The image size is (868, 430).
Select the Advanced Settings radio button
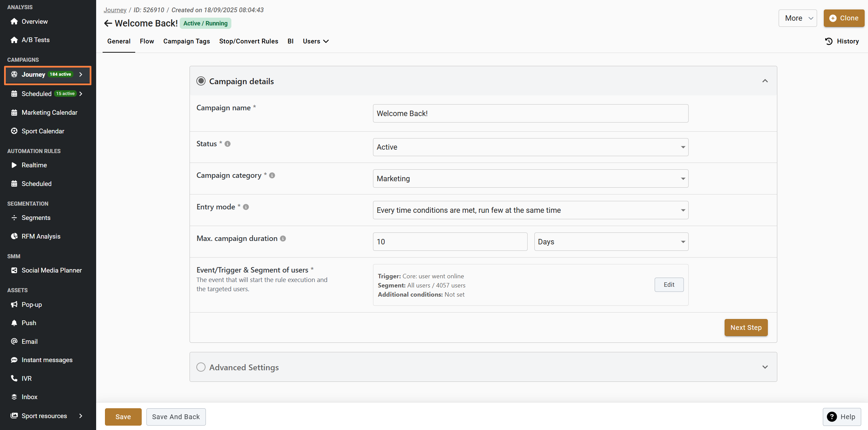201,367
